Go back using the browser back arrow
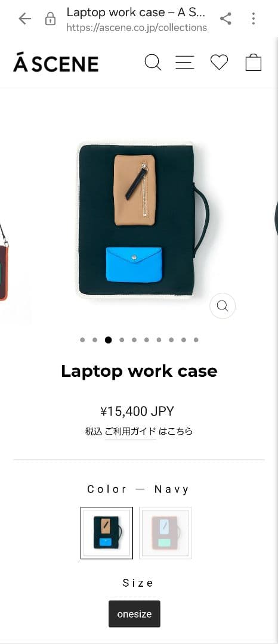 click(x=24, y=18)
